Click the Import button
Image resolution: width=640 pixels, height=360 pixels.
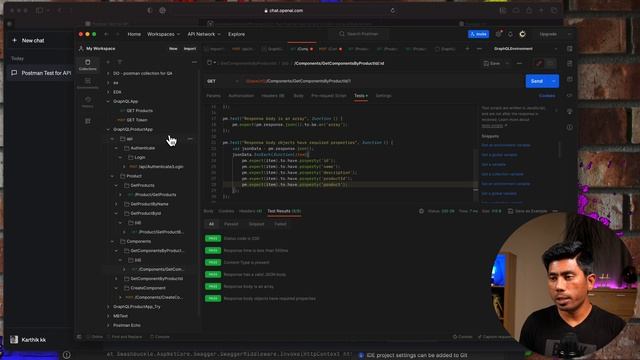click(x=190, y=49)
